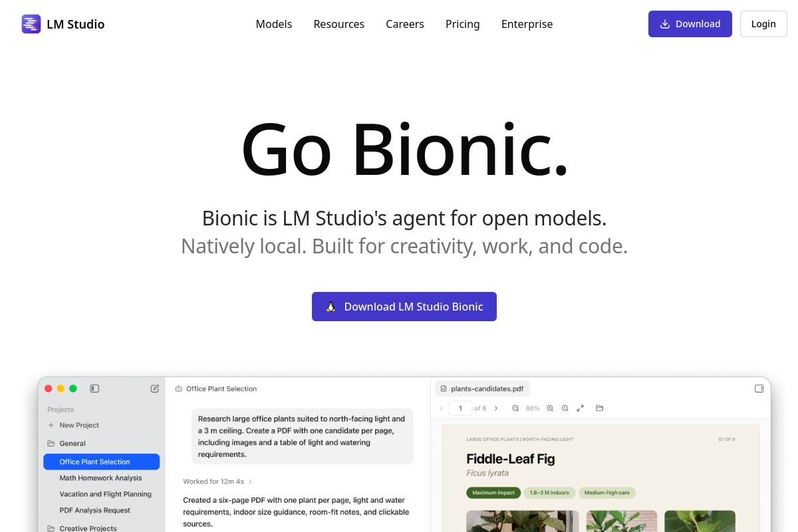
Task: Click the rightmost plant leaf photo
Action: 700,521
